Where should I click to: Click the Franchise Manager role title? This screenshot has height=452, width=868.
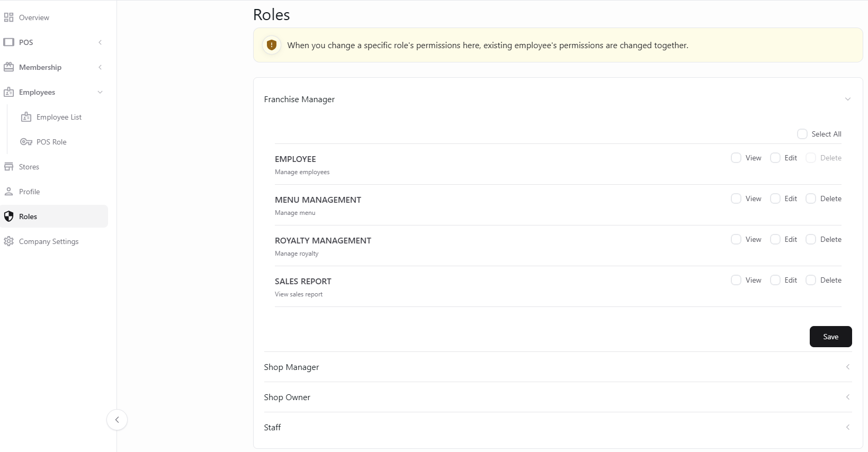299,99
